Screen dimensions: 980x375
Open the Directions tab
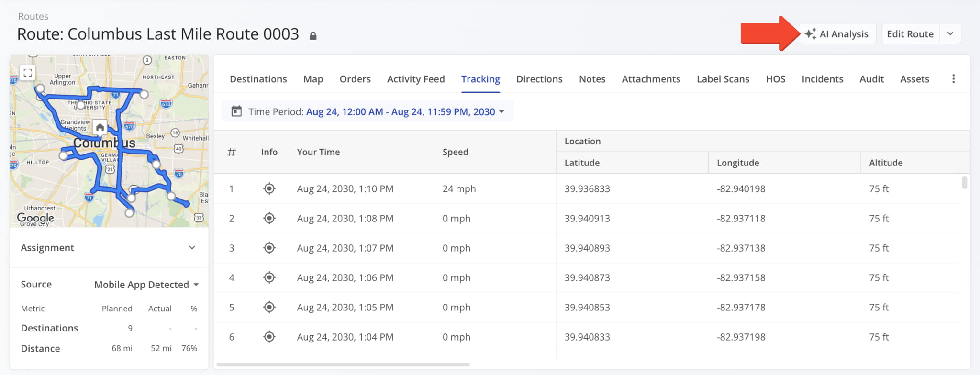tap(539, 79)
